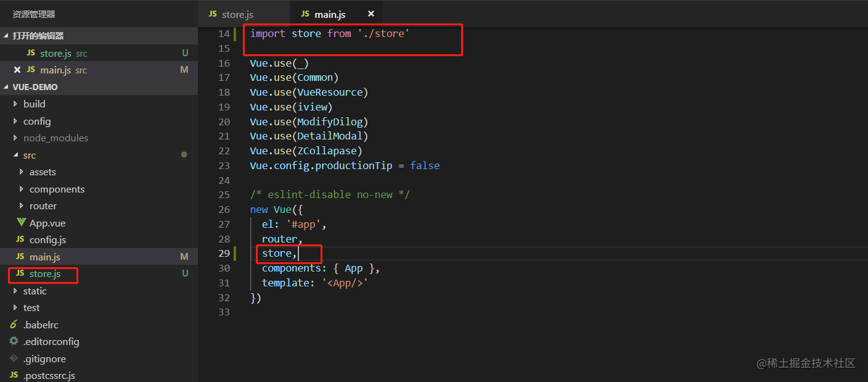This screenshot has height=382, width=868.
Task: Click the Vue.use(DetailModal) line
Action: point(309,136)
